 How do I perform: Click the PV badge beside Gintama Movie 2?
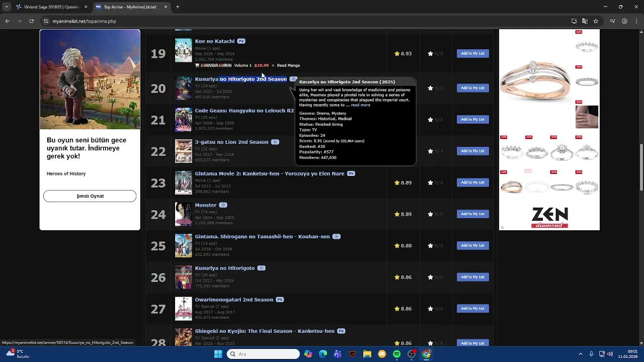351,173
